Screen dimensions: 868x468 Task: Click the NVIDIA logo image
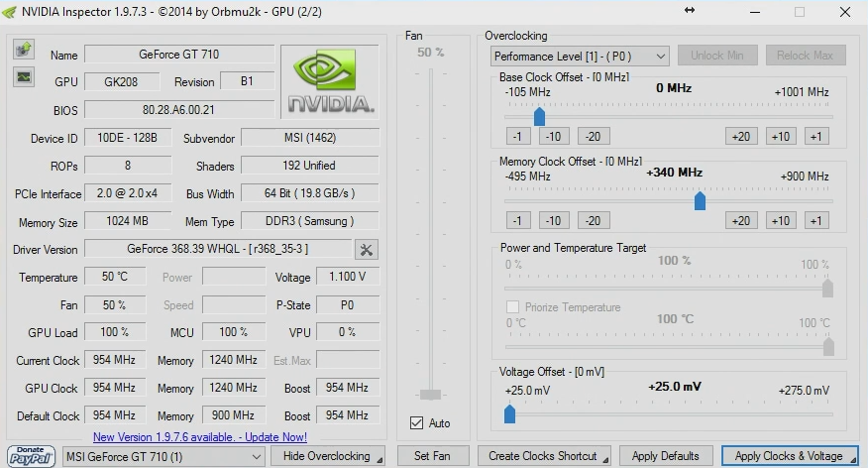pyautogui.click(x=330, y=82)
